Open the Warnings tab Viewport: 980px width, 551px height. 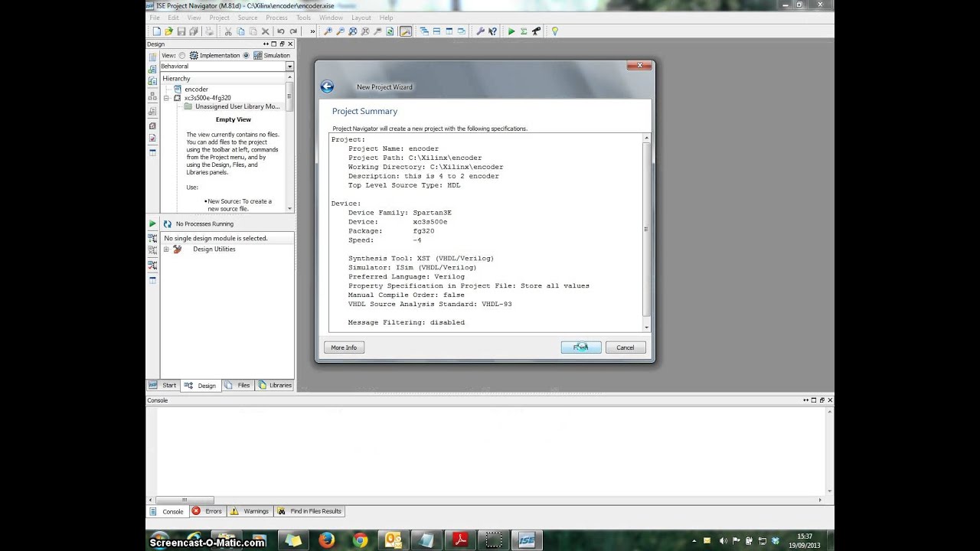pyautogui.click(x=250, y=511)
